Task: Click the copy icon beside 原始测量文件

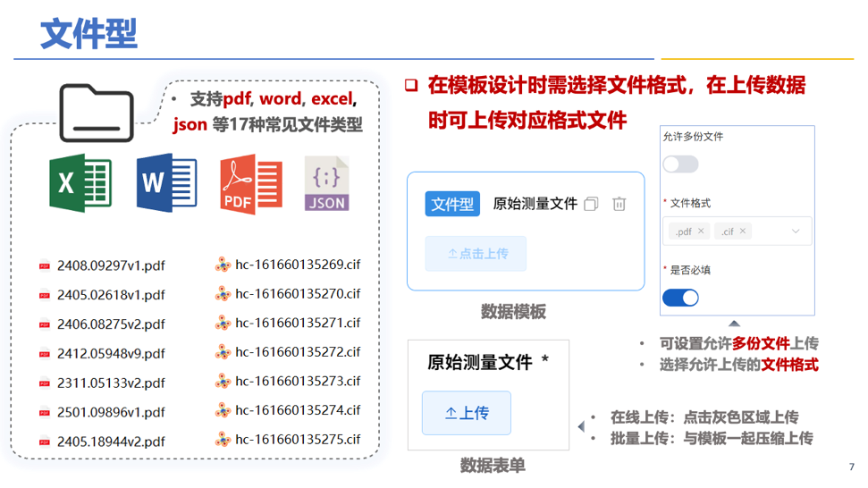Action: [x=591, y=205]
